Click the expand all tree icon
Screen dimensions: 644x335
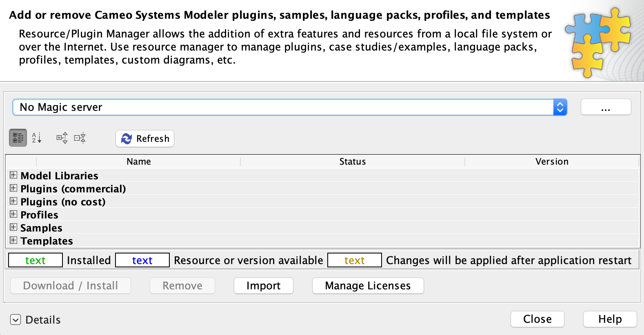click(x=62, y=138)
